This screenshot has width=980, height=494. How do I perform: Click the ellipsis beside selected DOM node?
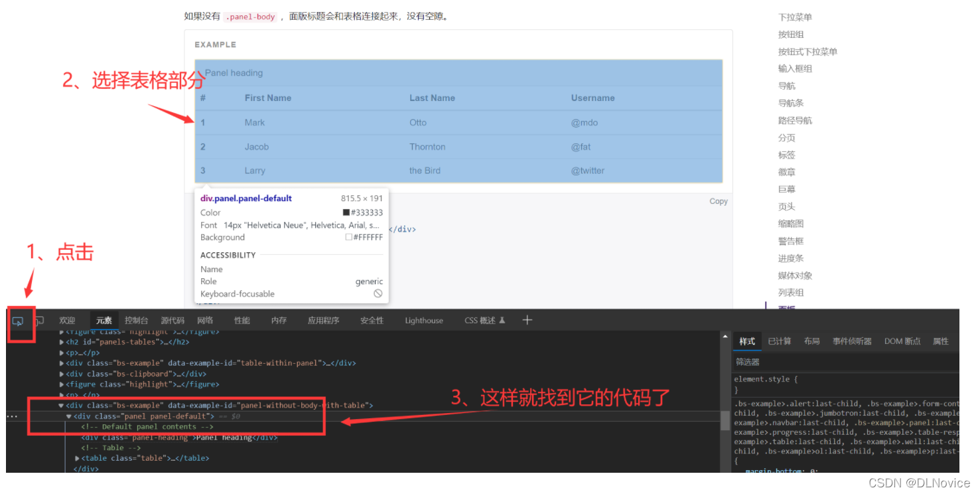click(x=12, y=416)
